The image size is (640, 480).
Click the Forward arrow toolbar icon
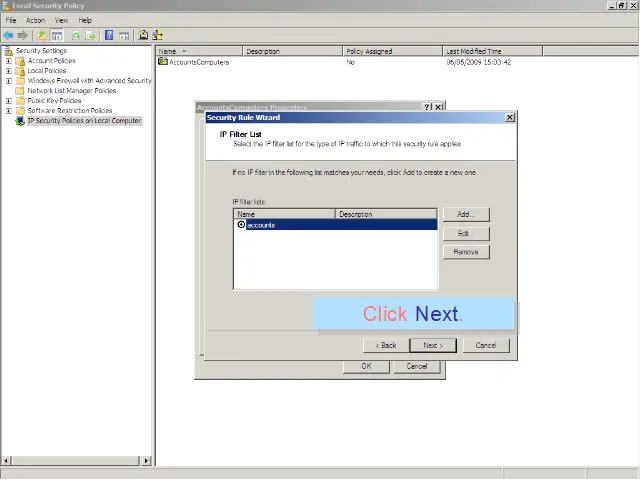[x=23, y=35]
